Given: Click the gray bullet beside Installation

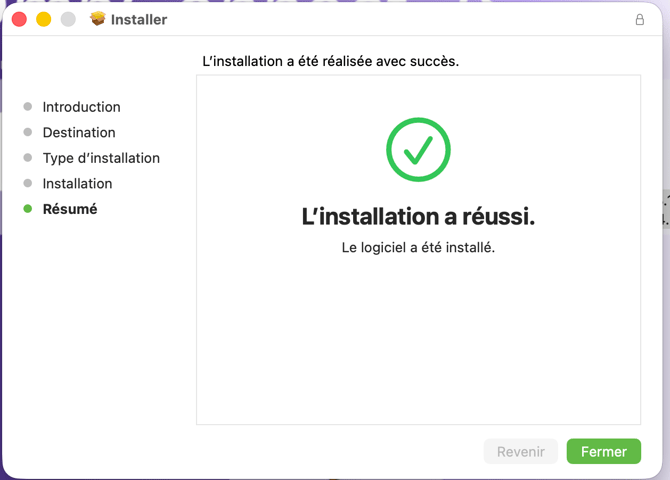Looking at the screenshot, I should coord(28,183).
